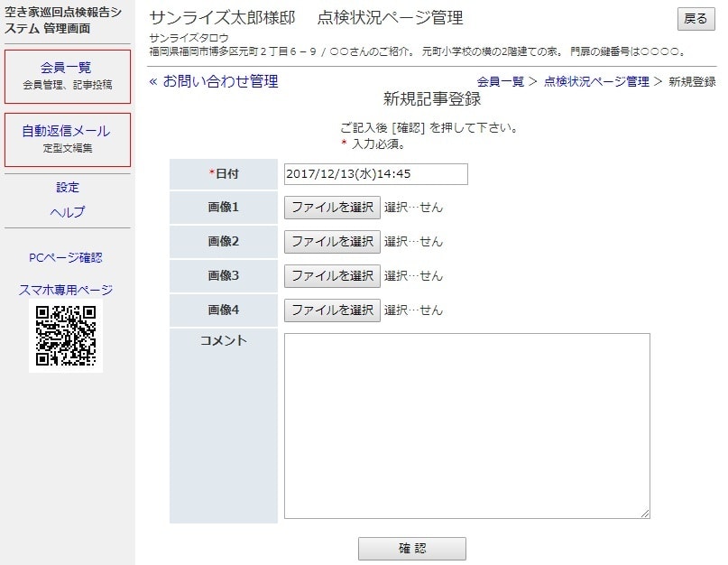Select 点検状況ページ管理 in the breadcrumb

[x=596, y=82]
